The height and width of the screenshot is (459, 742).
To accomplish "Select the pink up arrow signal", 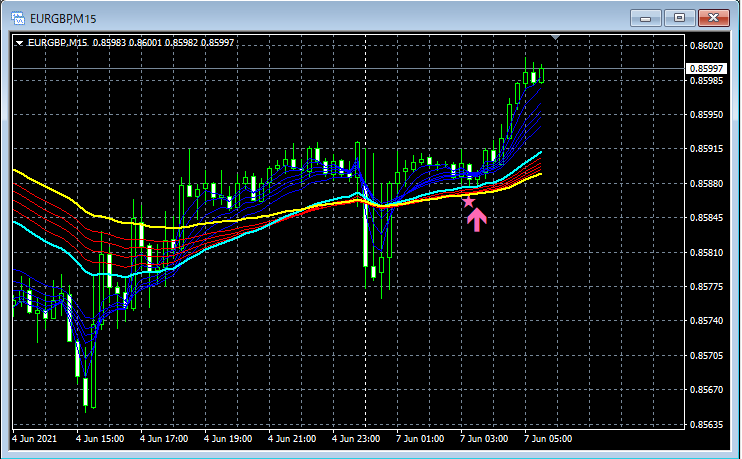I will click(477, 220).
